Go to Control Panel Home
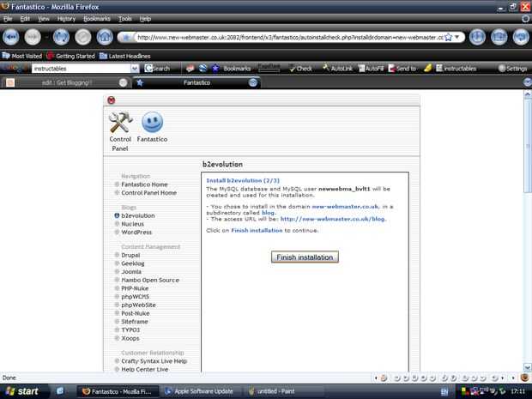Viewport: 532px width, 399px height. coord(149,192)
